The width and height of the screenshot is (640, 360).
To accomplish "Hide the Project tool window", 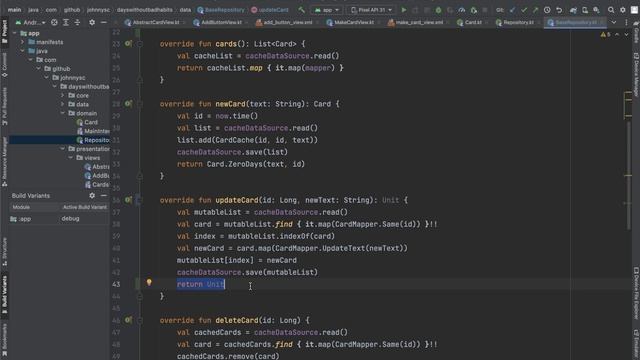I will (104, 22).
